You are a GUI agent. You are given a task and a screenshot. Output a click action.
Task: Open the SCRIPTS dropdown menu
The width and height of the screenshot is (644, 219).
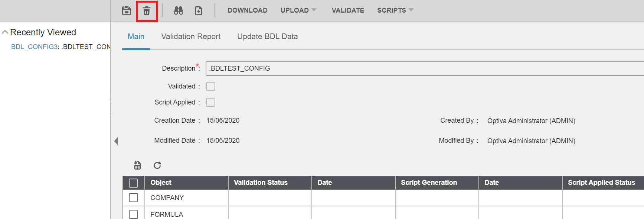(x=395, y=10)
